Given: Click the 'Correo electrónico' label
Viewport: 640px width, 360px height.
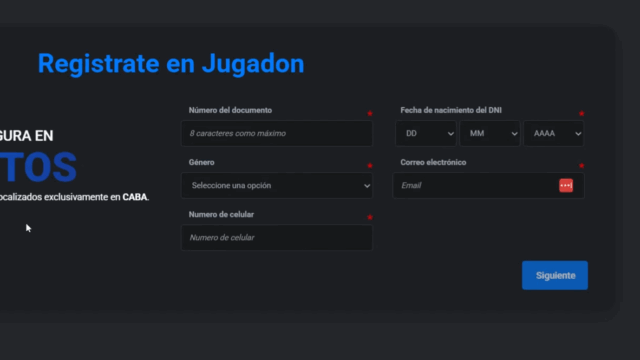Looking at the screenshot, I should (x=433, y=162).
